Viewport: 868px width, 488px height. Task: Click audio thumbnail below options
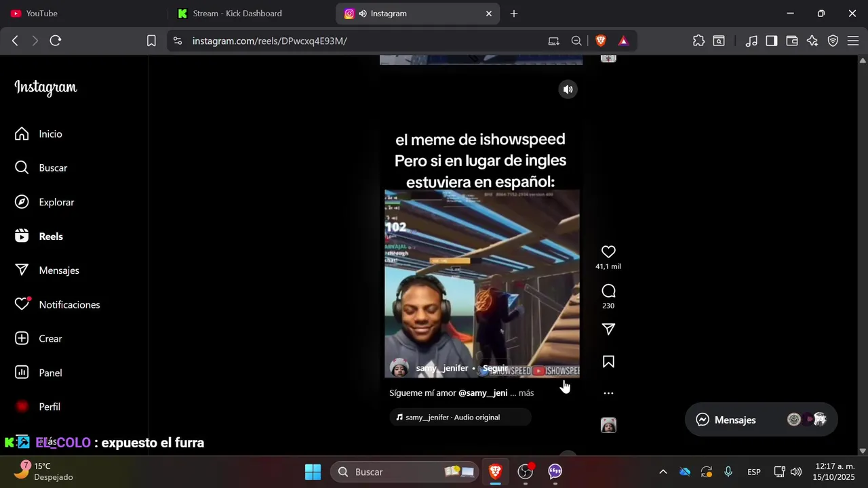click(608, 426)
